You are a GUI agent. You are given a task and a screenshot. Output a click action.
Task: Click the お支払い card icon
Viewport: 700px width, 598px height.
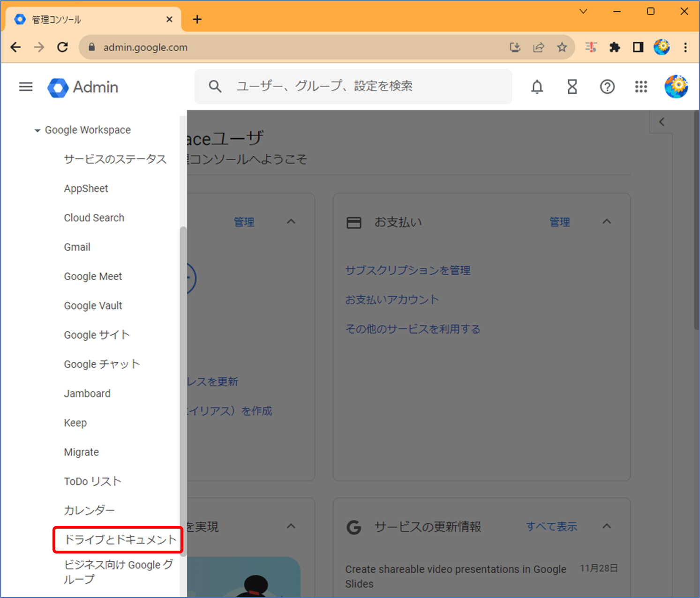click(354, 223)
